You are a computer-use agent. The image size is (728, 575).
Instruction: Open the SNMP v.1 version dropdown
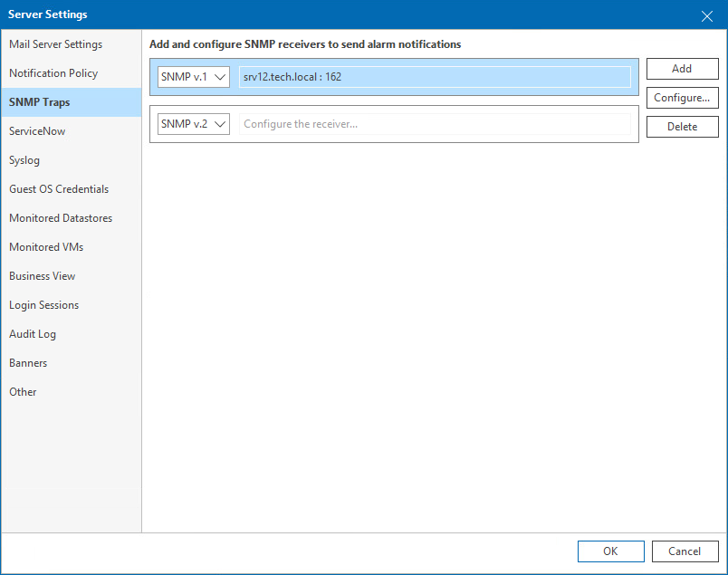[x=220, y=77]
